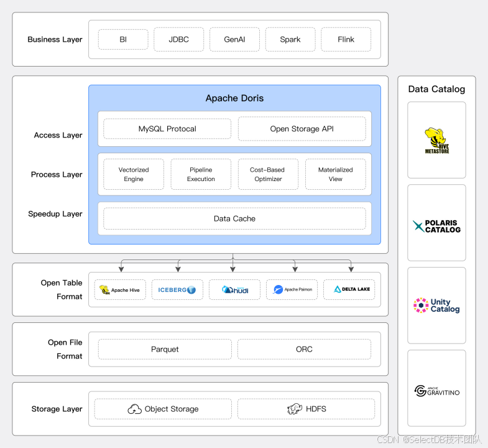Click the Hive Metastore bee logo
Image resolution: width=488 pixels, height=448 pixels.
[437, 141]
